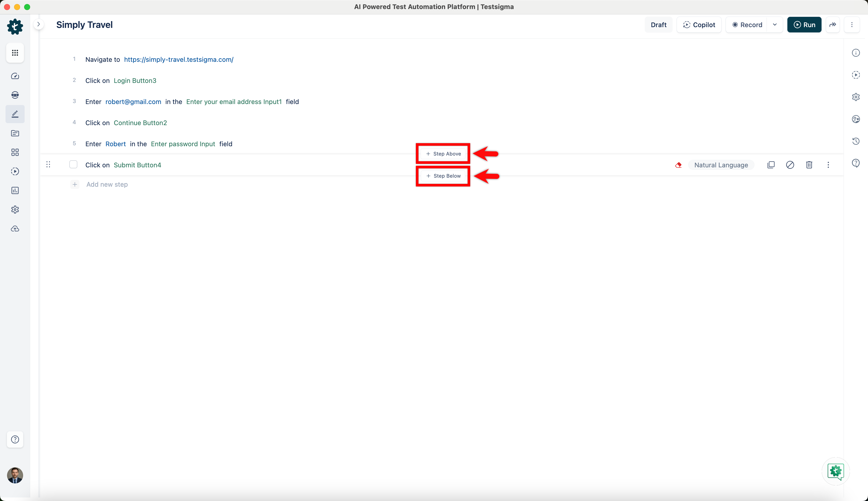Delete the Submit Button4 step

809,165
